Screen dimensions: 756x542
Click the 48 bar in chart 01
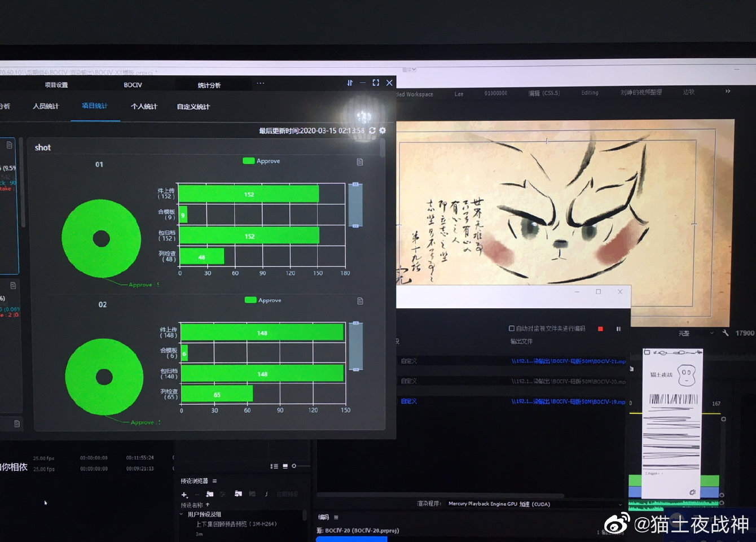point(201,257)
